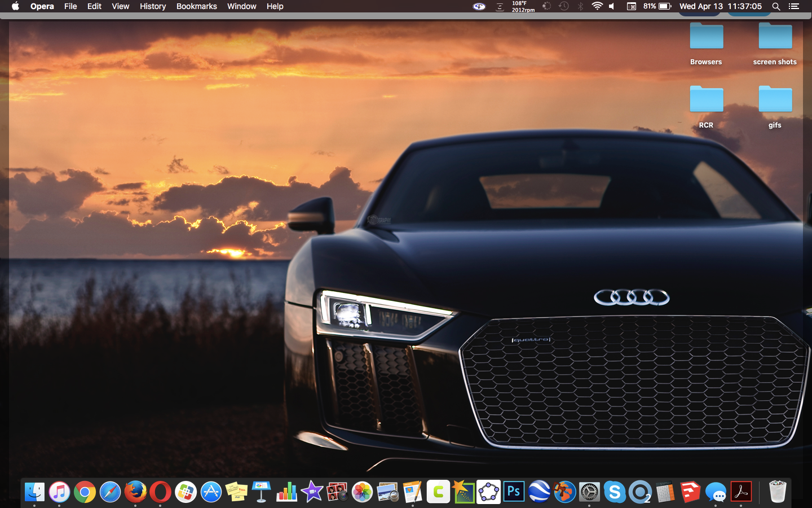Image resolution: width=812 pixels, height=508 pixels.
Task: Open the Edit menu
Action: (x=94, y=6)
